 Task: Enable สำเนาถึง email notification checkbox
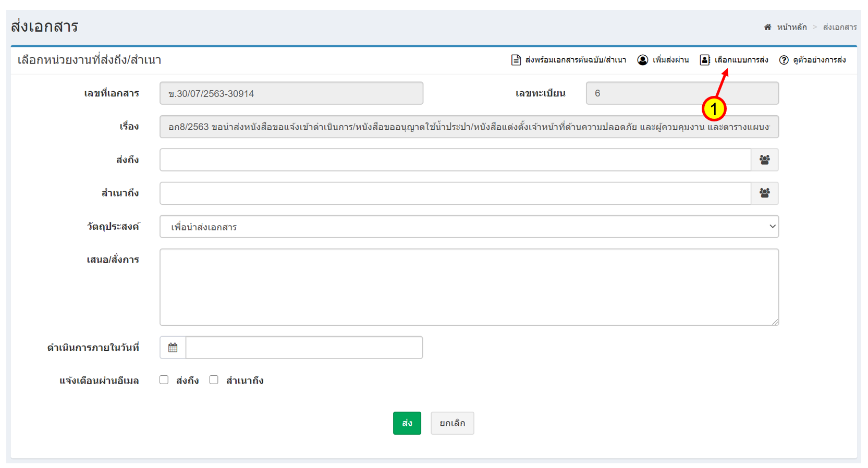pyautogui.click(x=214, y=380)
